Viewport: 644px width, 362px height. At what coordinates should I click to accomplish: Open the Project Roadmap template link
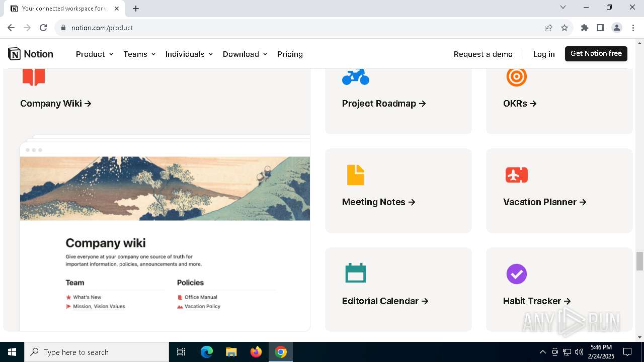(x=384, y=104)
